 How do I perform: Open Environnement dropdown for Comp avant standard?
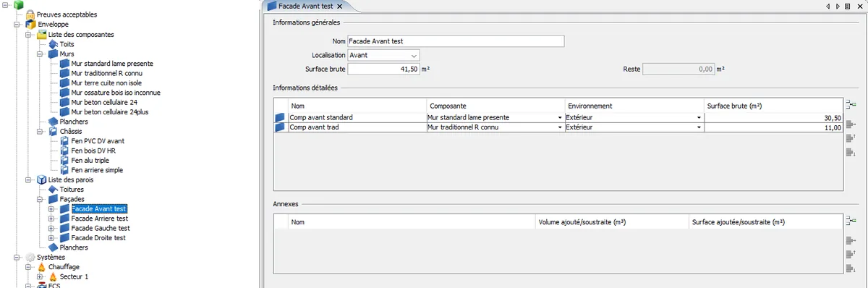[x=699, y=117]
